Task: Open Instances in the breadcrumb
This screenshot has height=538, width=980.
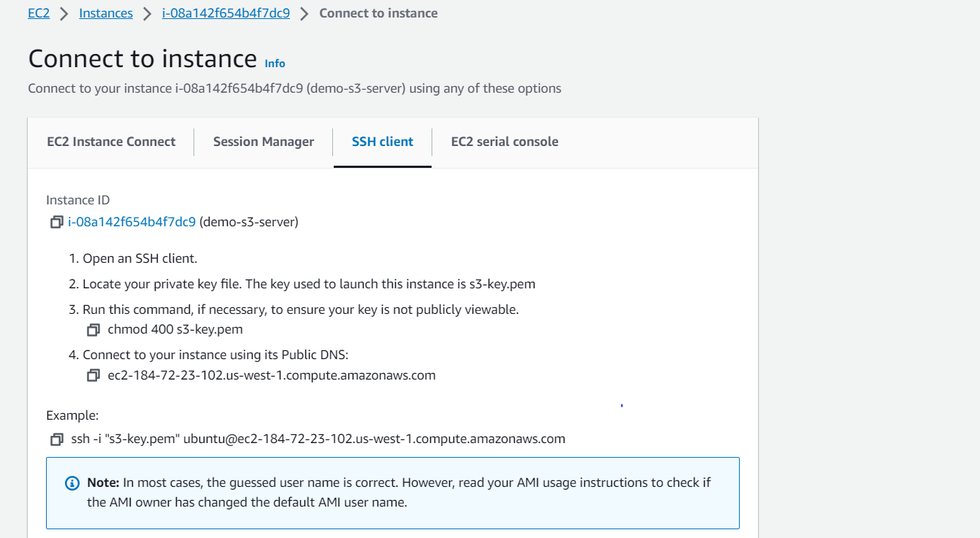Action: (106, 13)
